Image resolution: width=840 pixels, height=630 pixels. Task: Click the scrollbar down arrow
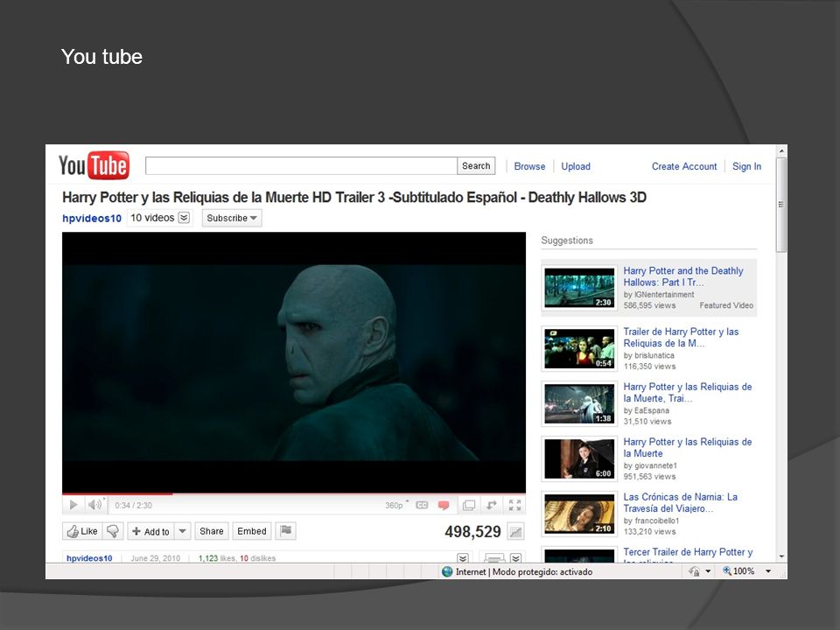(x=781, y=556)
